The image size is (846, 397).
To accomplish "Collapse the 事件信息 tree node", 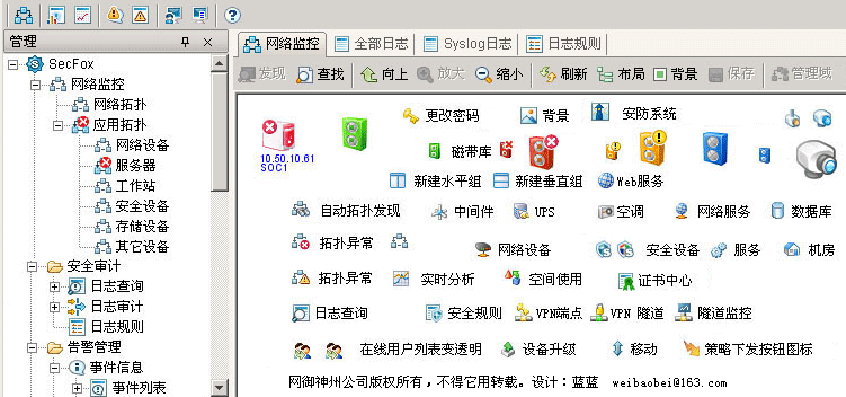I will [54, 368].
